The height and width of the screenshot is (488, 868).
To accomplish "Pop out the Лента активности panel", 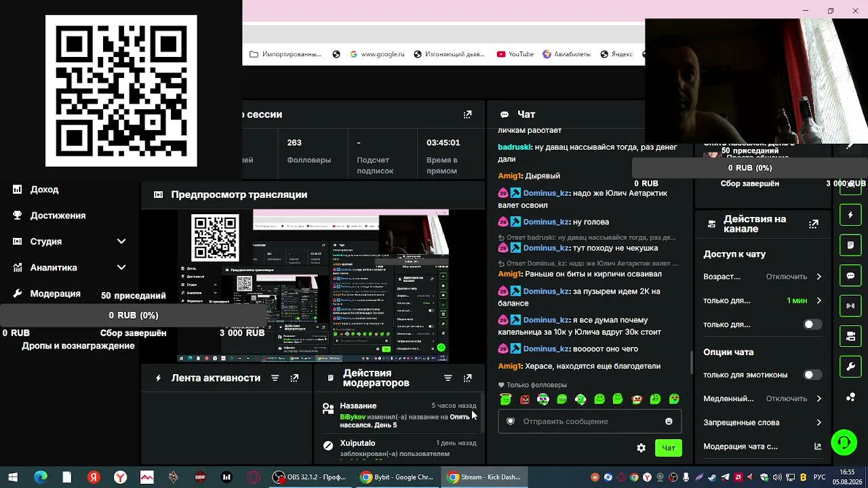I will click(x=294, y=378).
